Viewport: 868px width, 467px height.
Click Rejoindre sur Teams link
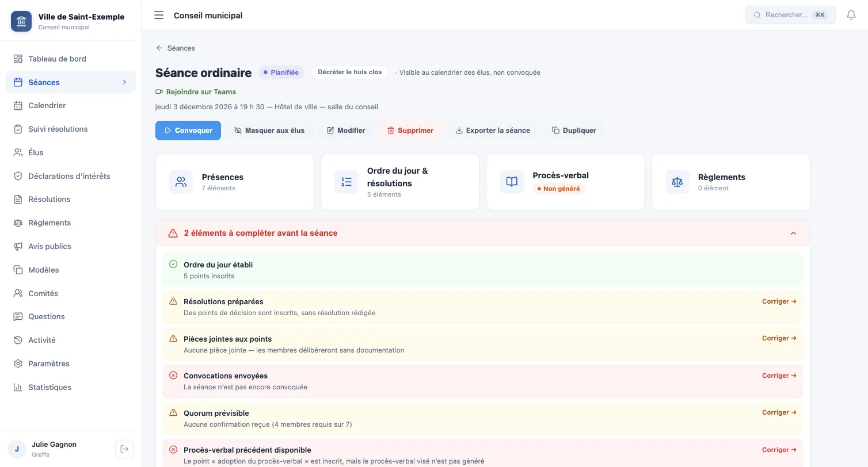point(196,91)
